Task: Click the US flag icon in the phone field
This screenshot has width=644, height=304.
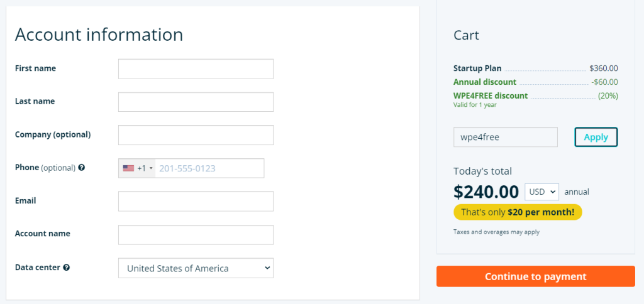Action: click(128, 168)
